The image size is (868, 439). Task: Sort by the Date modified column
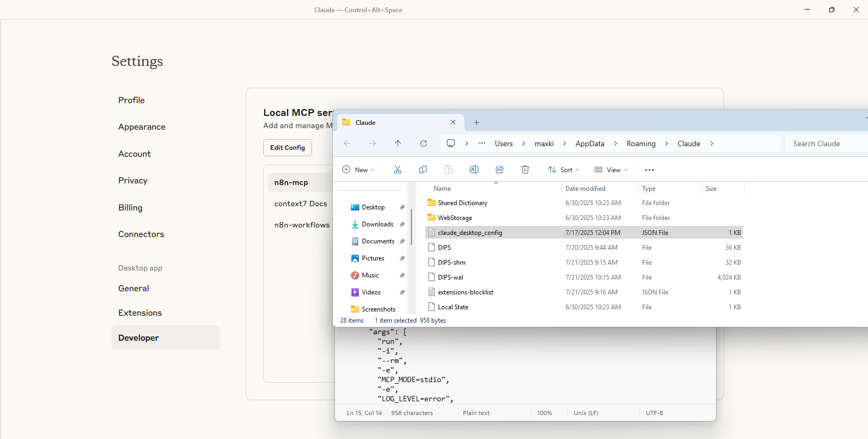click(x=585, y=189)
